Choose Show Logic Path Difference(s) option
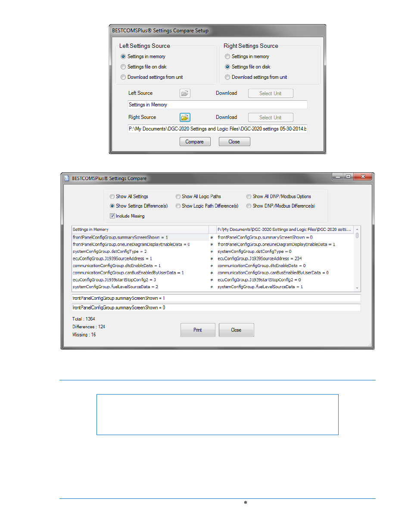This screenshot has width=411, height=532. [x=178, y=206]
